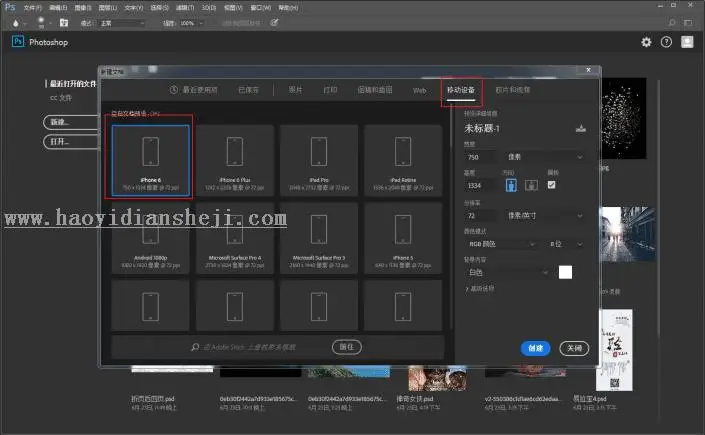Open the 强度 100% strength slider arrow
The width and height of the screenshot is (705, 435).
[201, 23]
